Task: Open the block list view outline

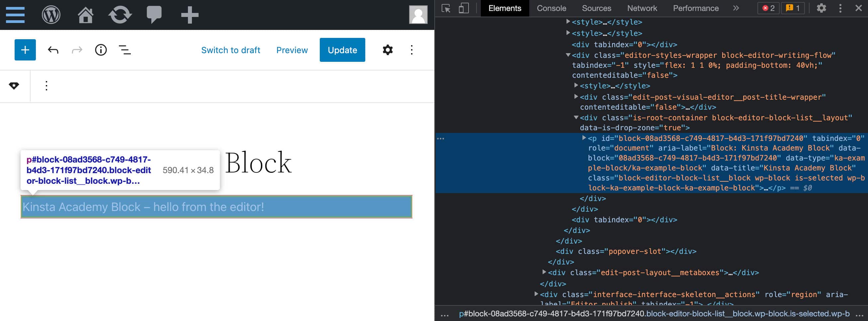Action: tap(125, 50)
